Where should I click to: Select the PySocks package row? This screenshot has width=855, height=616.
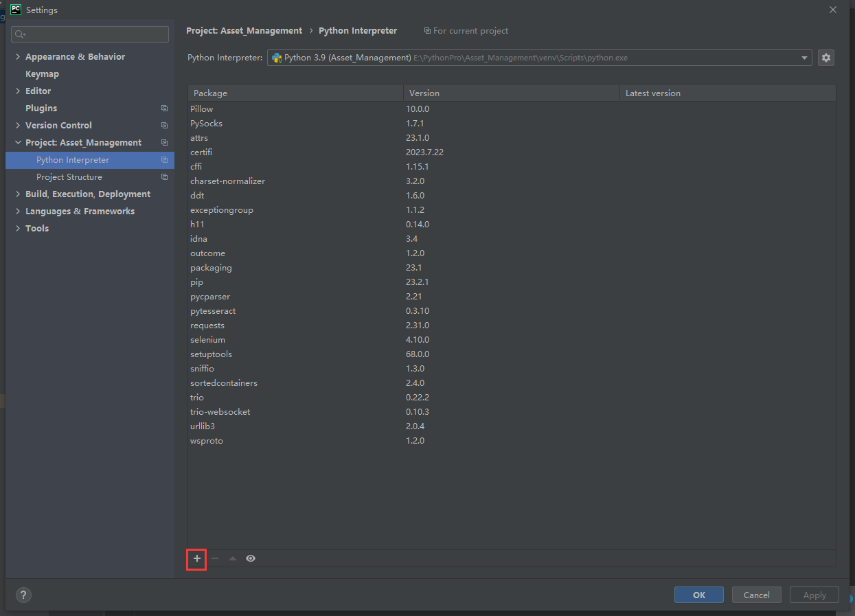coord(512,124)
